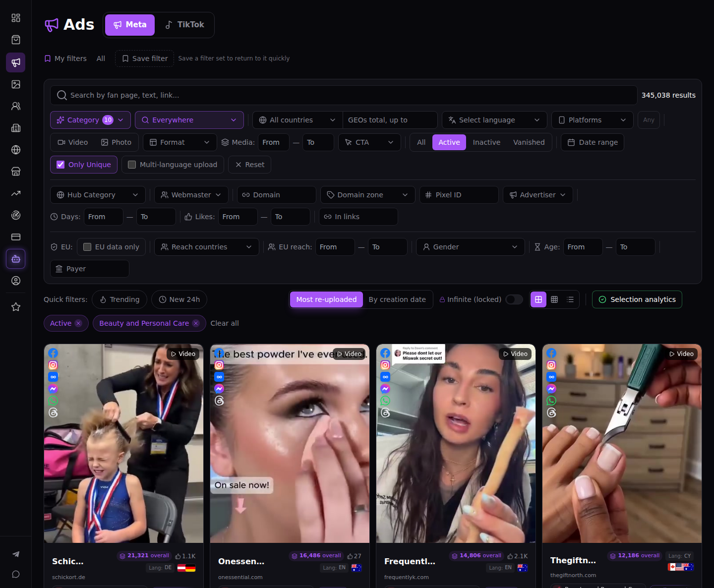Switch to large grid view
The width and height of the screenshot is (714, 588).
click(538, 299)
